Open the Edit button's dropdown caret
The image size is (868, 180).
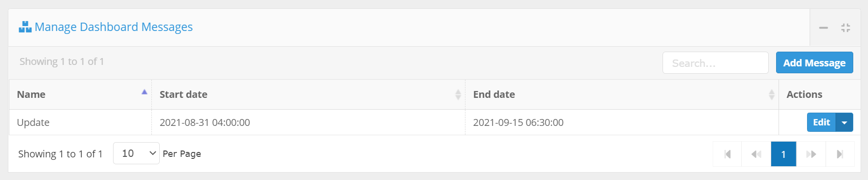(x=844, y=122)
